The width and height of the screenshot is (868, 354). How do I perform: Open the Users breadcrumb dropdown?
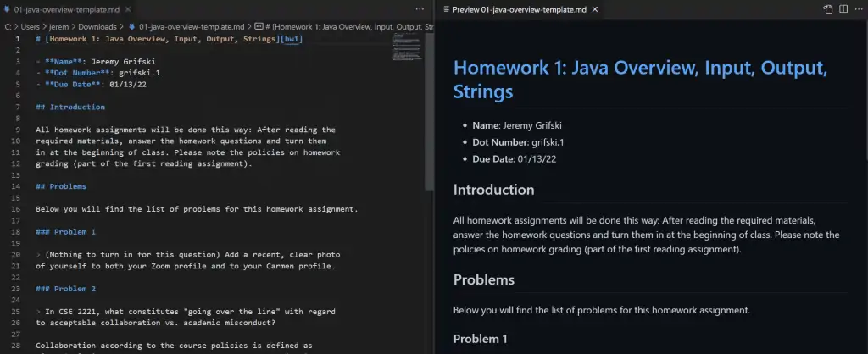(30, 26)
